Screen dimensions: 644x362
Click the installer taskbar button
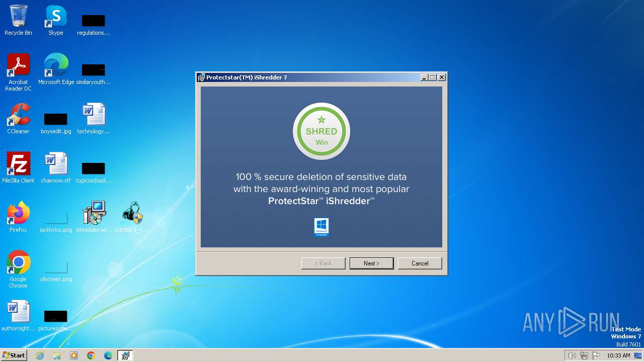click(x=125, y=355)
